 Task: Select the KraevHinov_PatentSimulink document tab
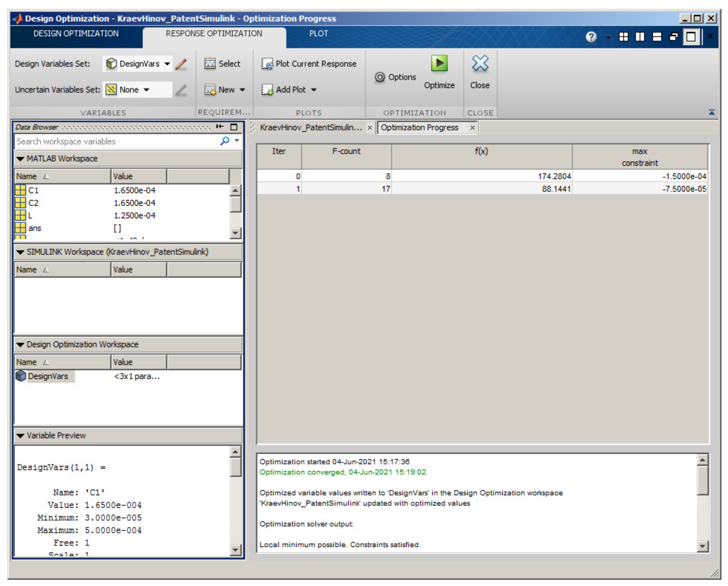pyautogui.click(x=311, y=128)
